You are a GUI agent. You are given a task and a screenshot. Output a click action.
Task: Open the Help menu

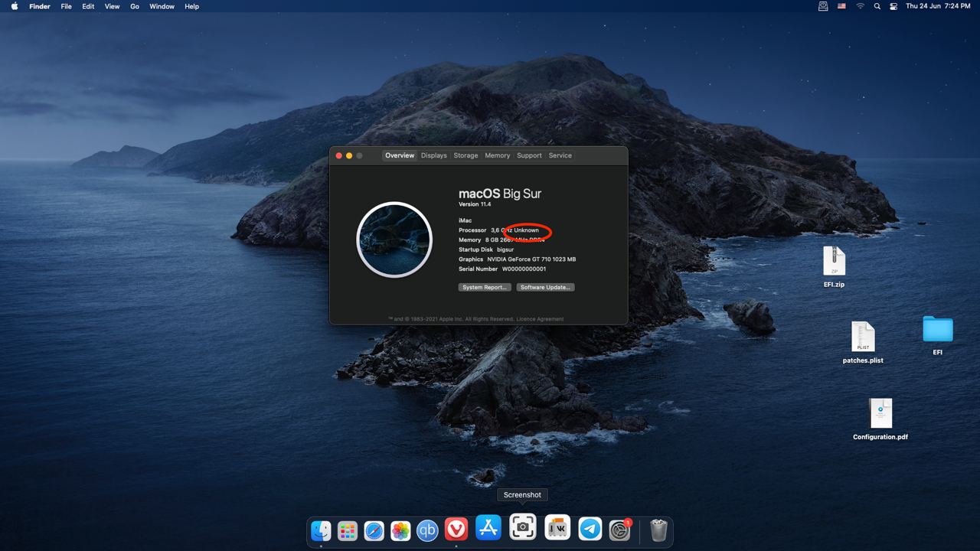[191, 6]
